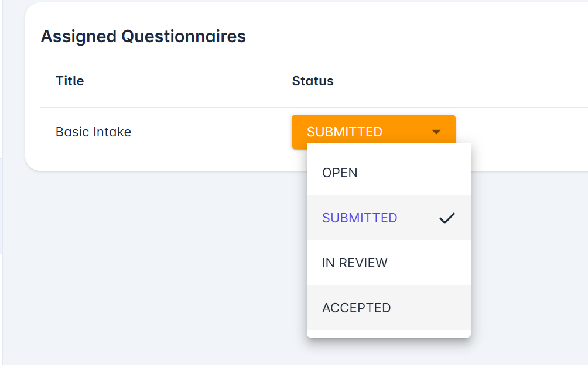Open the orange SUBMITTED status dropdown
The image size is (588, 365).
click(373, 132)
